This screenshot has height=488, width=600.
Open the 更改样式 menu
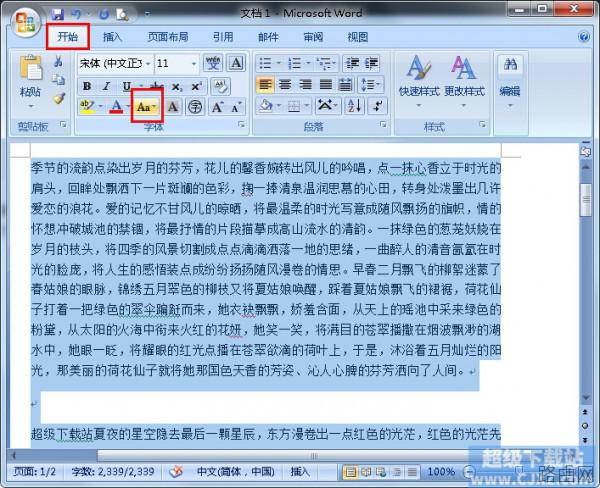tap(464, 81)
